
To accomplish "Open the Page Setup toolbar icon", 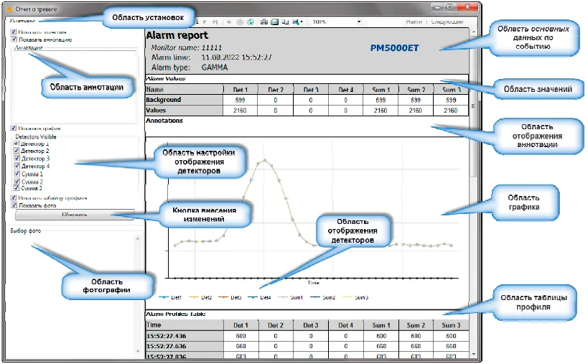I will [x=285, y=22].
